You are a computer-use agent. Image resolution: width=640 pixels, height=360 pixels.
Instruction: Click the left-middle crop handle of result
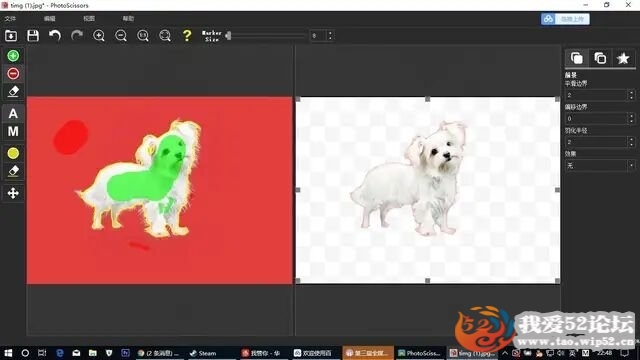(298, 190)
